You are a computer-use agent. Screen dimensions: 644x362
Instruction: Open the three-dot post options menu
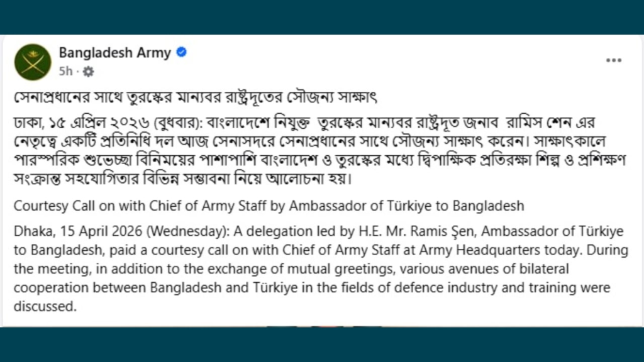(x=613, y=60)
